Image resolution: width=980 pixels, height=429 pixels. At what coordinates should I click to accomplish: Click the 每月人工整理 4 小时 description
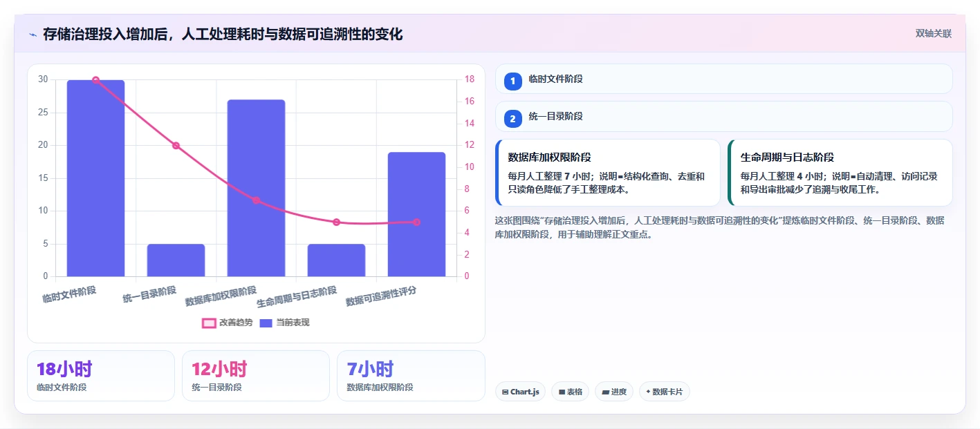[839, 183]
